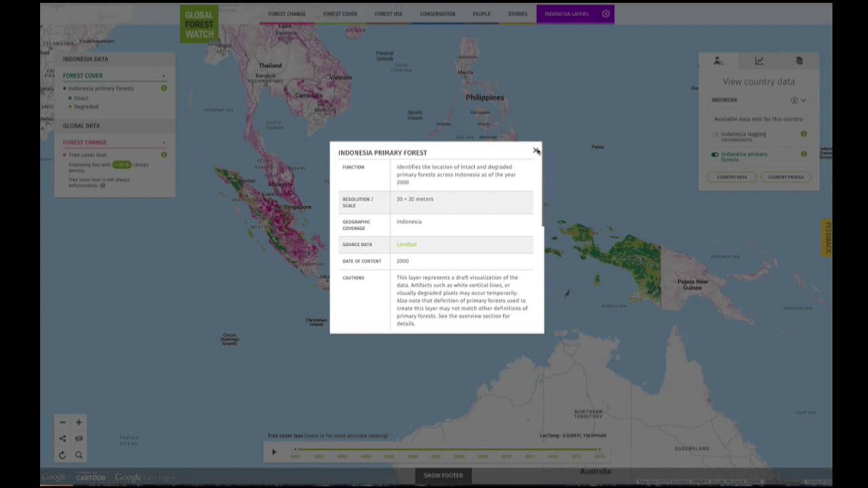Adjust the timeline start handle
This screenshot has height=488, width=868.
(296, 449)
